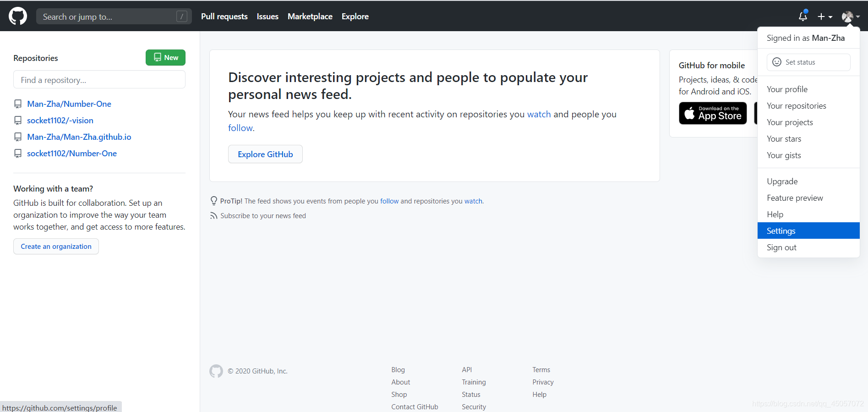Follow the watch link in news feed text
The image size is (868, 412).
[x=539, y=114]
